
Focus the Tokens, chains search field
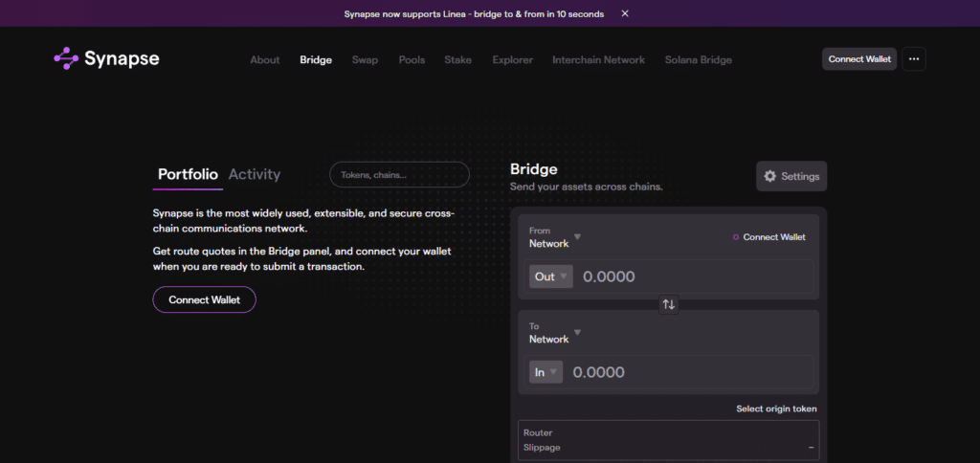[x=399, y=175]
